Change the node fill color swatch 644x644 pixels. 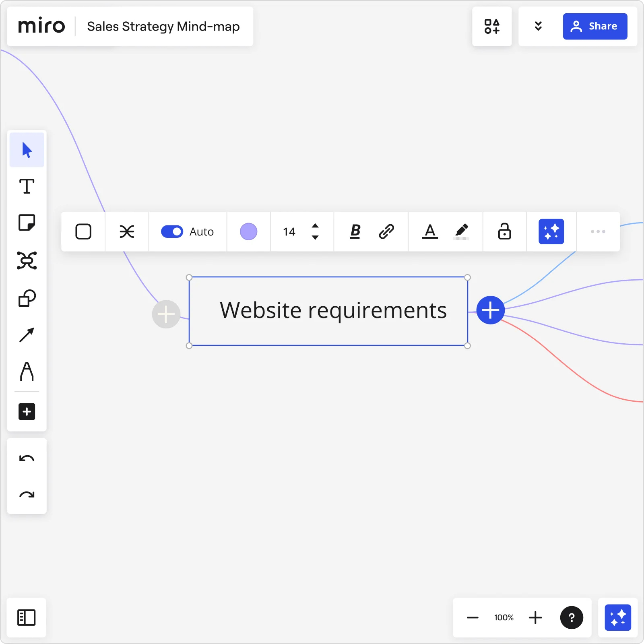pyautogui.click(x=248, y=231)
